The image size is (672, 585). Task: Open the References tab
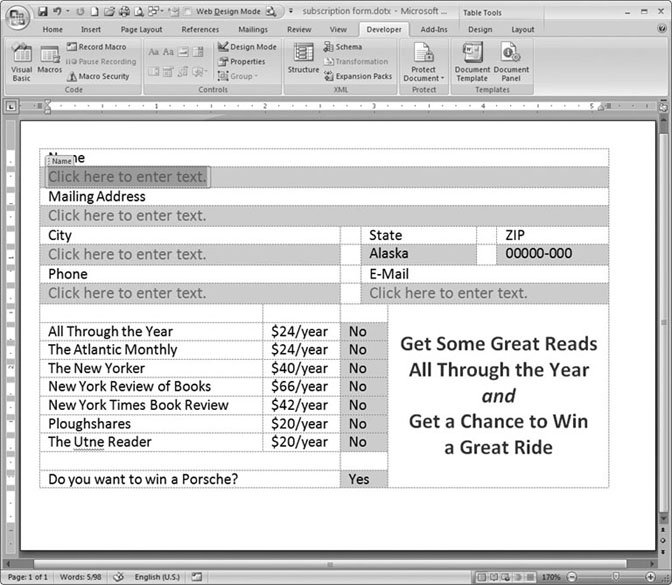coord(200,30)
